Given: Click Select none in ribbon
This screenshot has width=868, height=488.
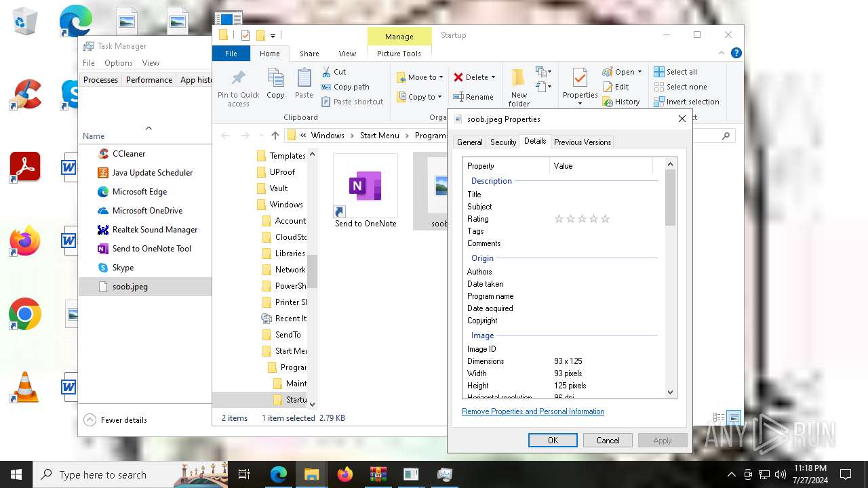Looking at the screenshot, I should [x=680, y=87].
